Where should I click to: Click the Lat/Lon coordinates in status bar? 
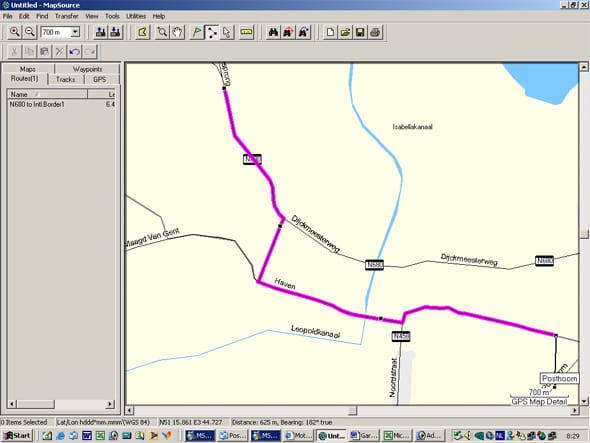[x=191, y=422]
